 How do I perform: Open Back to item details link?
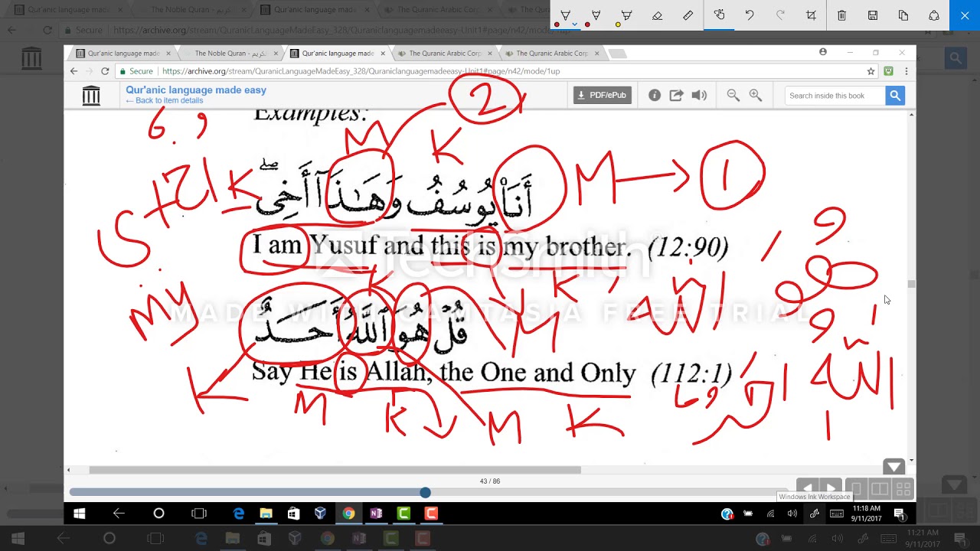[x=165, y=101]
